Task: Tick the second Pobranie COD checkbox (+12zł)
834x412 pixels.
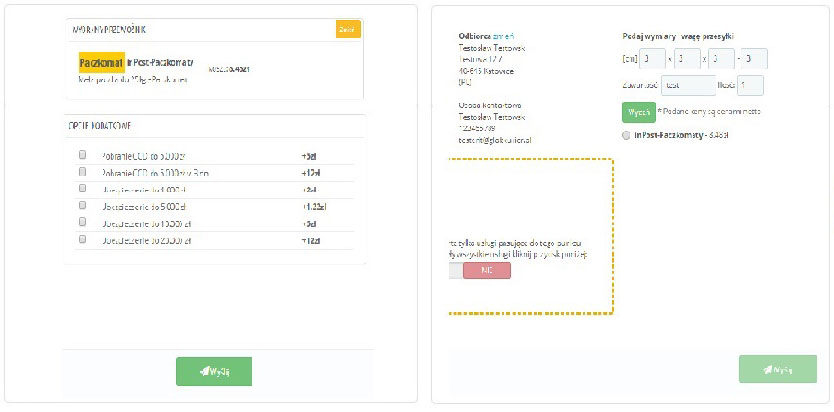Action: tap(83, 173)
